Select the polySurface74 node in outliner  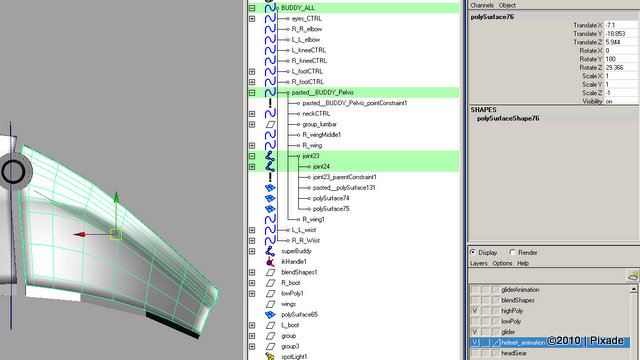click(x=331, y=198)
